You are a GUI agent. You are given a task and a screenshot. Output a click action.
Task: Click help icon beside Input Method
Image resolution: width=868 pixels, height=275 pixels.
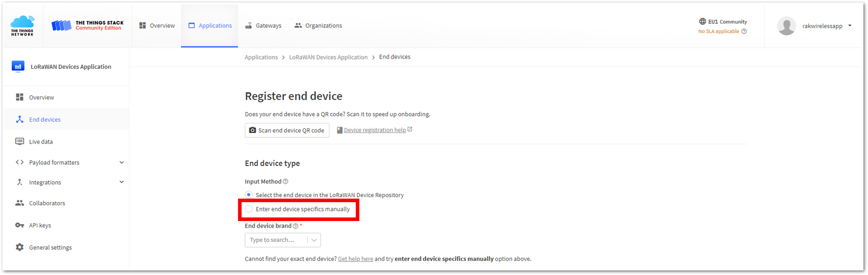pyautogui.click(x=285, y=181)
